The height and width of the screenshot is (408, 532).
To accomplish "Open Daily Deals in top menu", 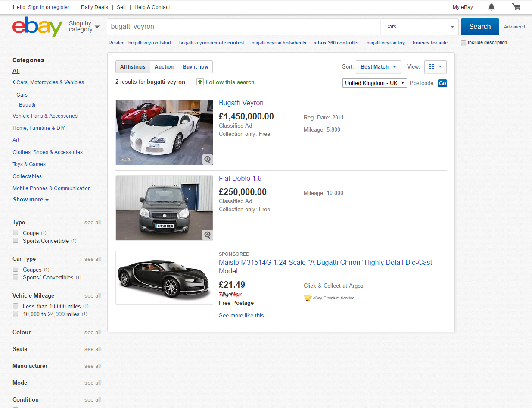I will click(94, 7).
